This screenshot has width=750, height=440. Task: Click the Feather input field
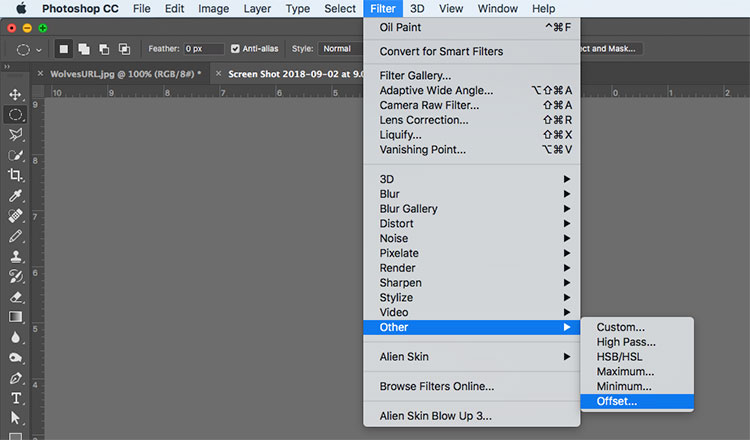[204, 49]
